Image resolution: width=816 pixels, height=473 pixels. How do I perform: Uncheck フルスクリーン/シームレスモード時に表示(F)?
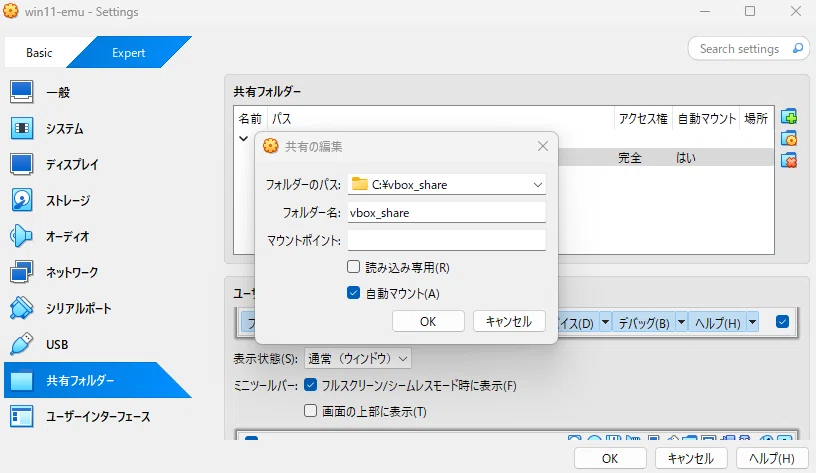pos(310,385)
